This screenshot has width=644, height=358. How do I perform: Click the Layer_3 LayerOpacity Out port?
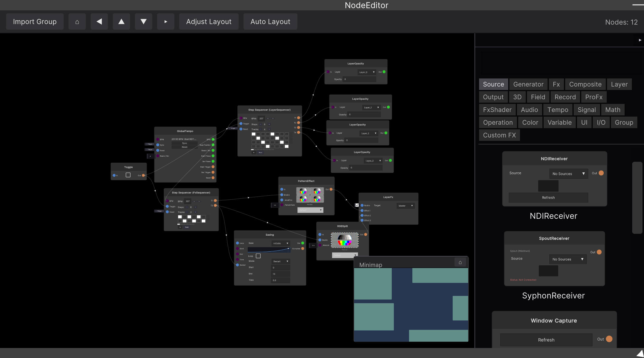[x=391, y=160]
